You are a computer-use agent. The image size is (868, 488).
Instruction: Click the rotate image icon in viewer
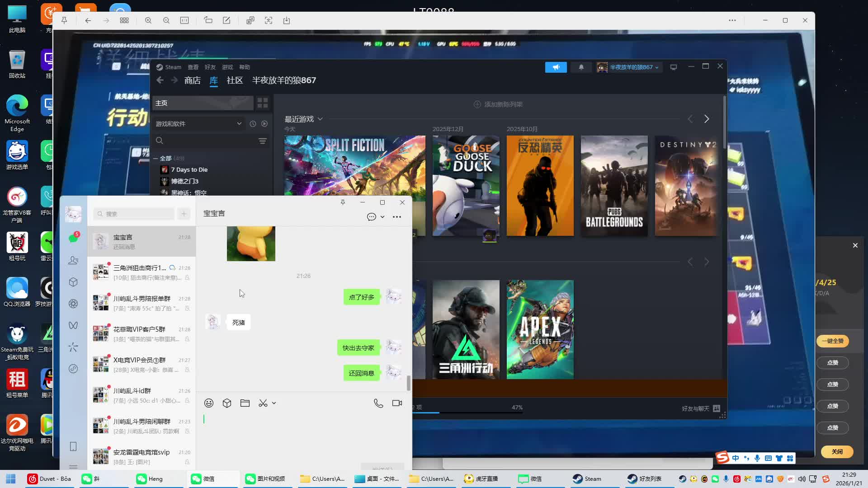[208, 20]
